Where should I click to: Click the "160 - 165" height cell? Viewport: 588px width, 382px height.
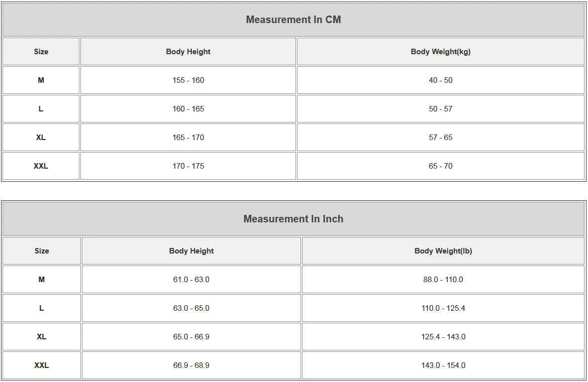[188, 109]
